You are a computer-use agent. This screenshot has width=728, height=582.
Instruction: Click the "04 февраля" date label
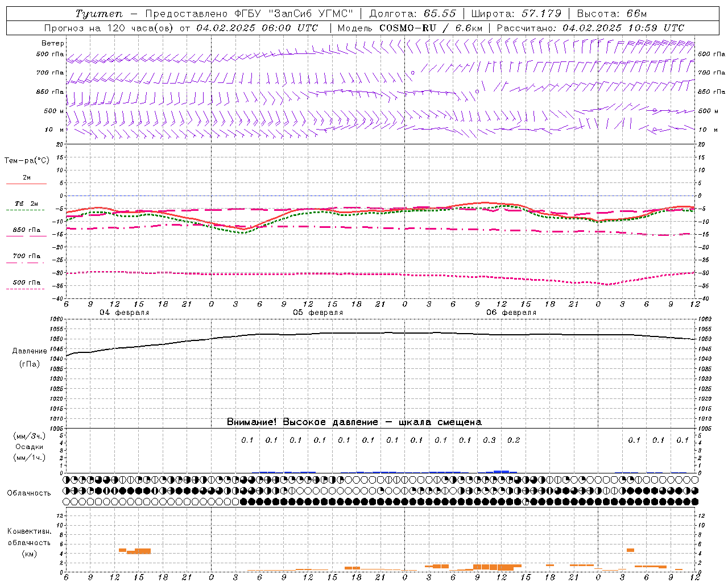[125, 313]
